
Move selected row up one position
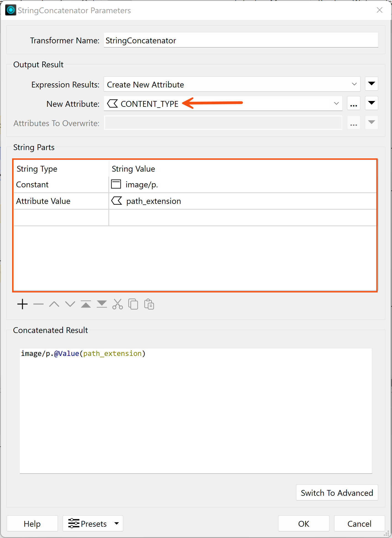54,304
